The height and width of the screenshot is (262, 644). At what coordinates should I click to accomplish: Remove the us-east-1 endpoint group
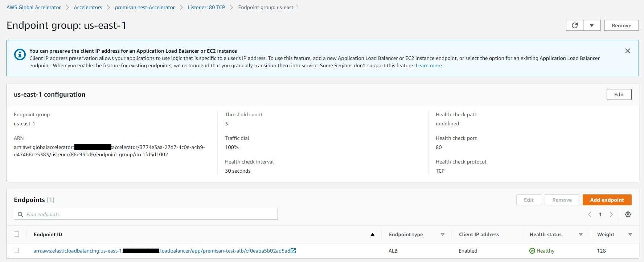coord(621,25)
